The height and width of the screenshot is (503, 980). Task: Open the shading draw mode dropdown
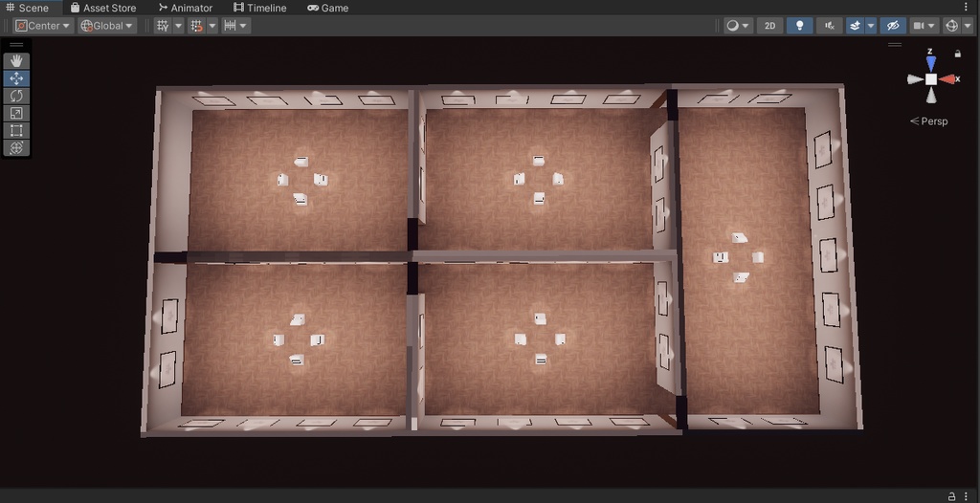click(x=738, y=26)
